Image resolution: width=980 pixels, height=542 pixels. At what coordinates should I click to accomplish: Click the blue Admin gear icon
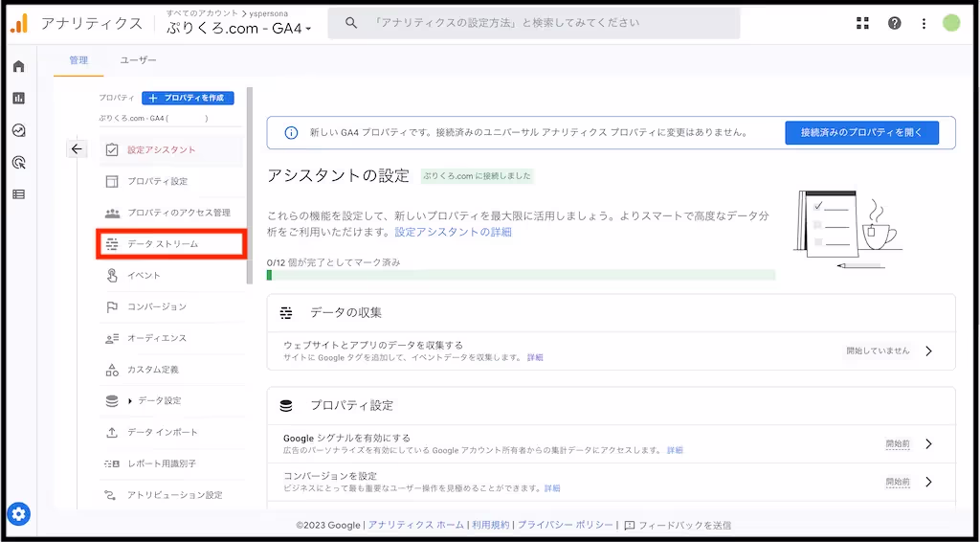click(19, 514)
